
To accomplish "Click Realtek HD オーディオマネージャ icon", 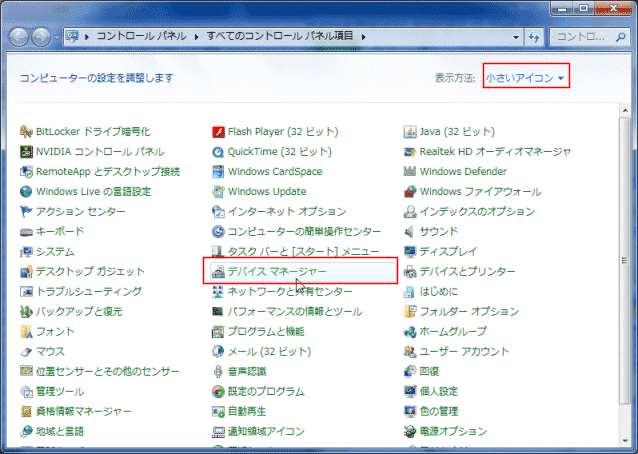I will (410, 152).
